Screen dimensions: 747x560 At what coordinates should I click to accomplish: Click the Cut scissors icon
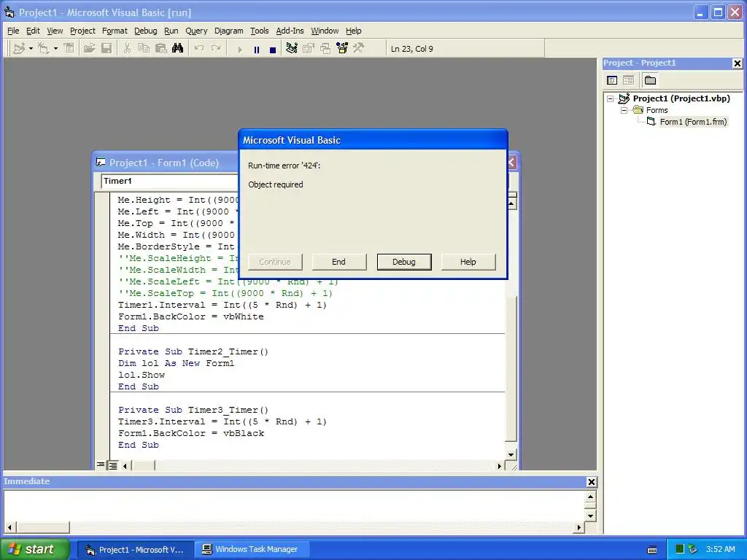coord(127,49)
